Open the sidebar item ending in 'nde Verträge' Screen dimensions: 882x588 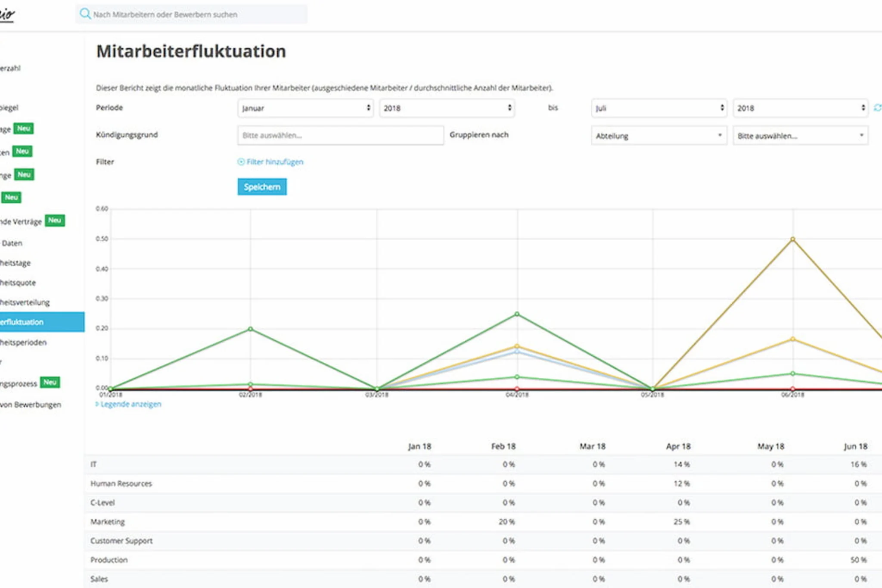[21, 221]
